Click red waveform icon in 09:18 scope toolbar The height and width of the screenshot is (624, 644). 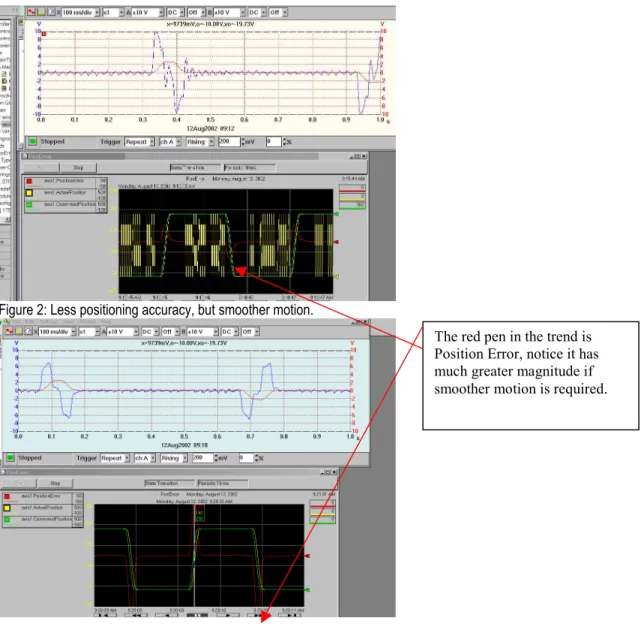point(9,332)
